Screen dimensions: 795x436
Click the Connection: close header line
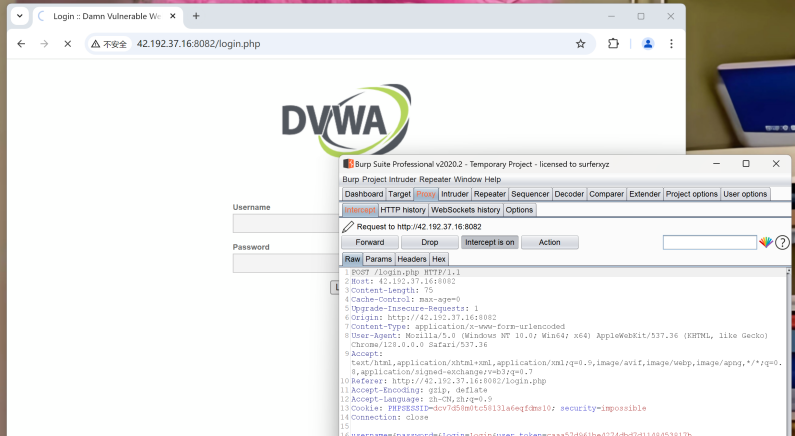click(x=389, y=418)
